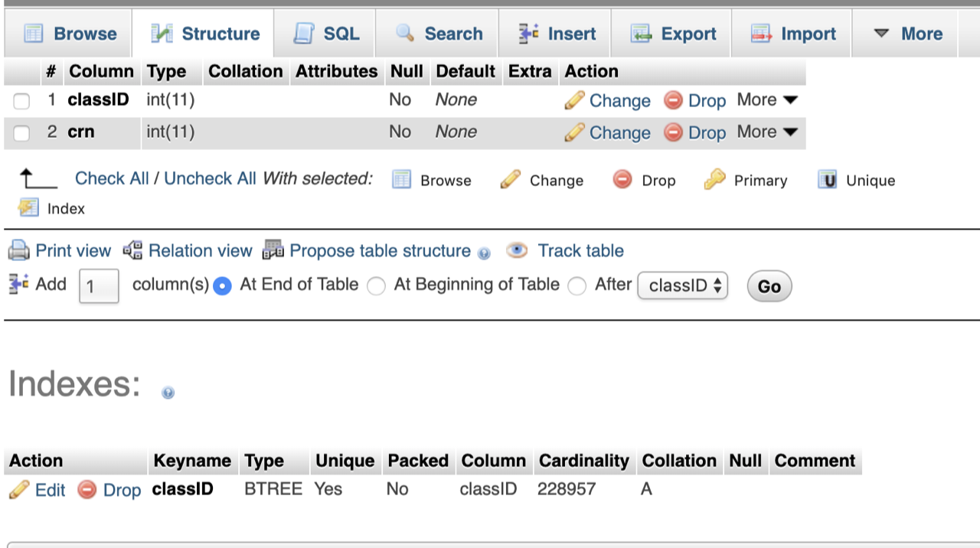Viewport: 980px width, 548px height.
Task: Click the help icon next to Indexes heading
Action: click(168, 393)
